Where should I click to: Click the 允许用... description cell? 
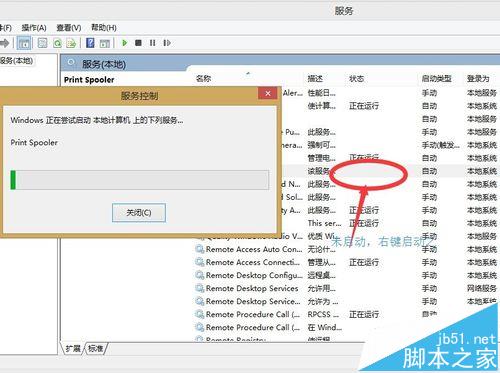point(321,288)
